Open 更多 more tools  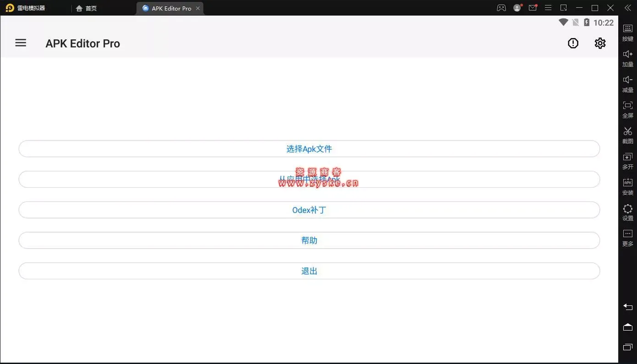pos(628,238)
